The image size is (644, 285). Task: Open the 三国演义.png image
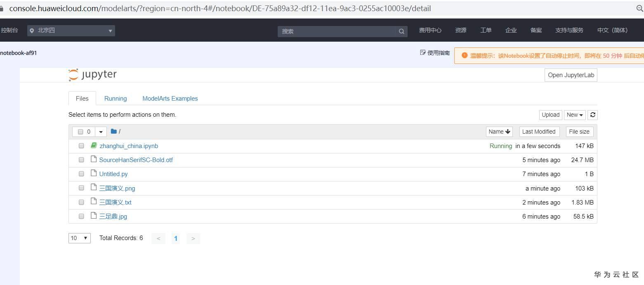click(x=117, y=188)
